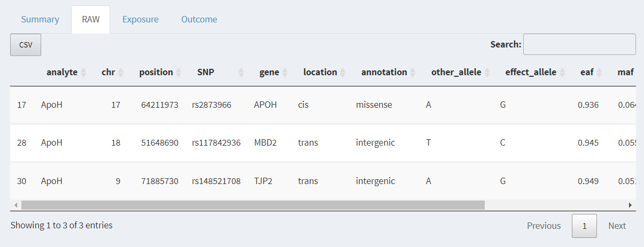Open the Exposure tab
This screenshot has width=644, height=247.
pyautogui.click(x=141, y=20)
